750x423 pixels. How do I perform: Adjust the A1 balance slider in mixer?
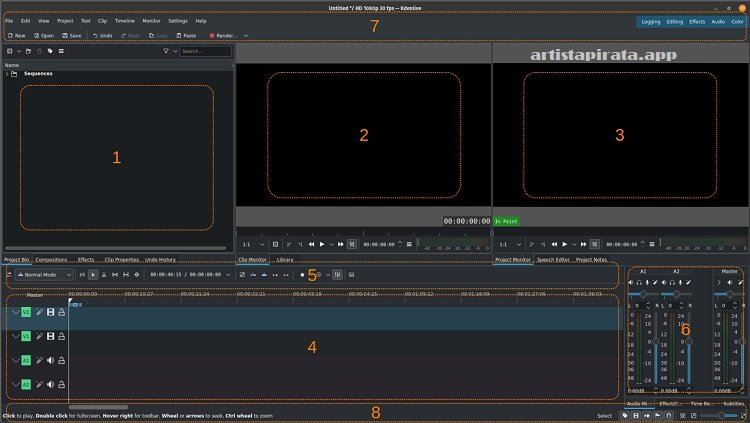(x=643, y=294)
